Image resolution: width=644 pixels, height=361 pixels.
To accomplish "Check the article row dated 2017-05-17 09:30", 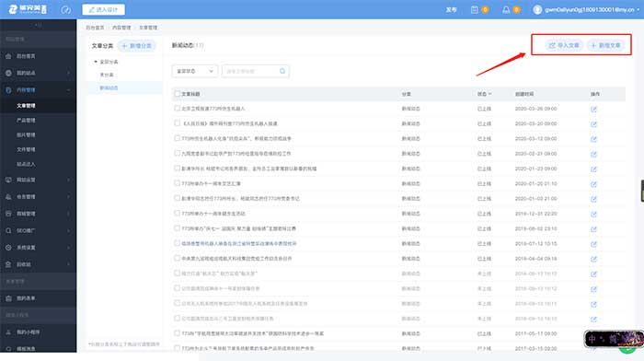I will pyautogui.click(x=177, y=333).
